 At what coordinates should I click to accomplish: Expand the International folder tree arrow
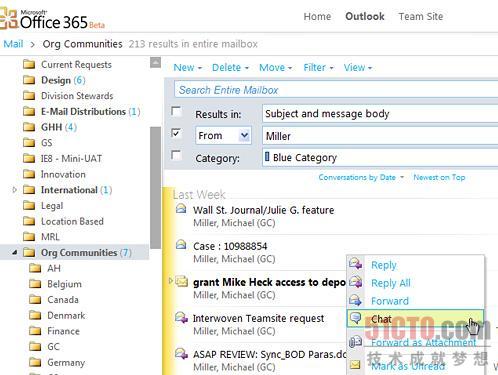(14, 190)
